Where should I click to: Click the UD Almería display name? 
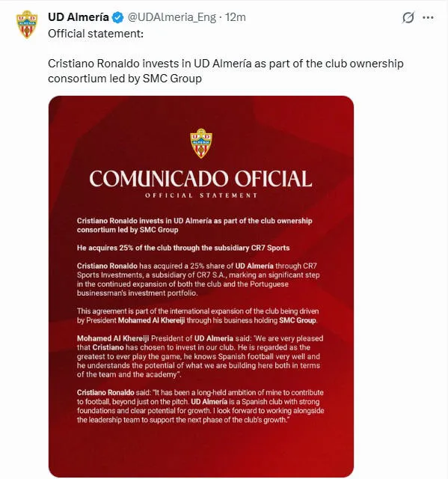79,17
